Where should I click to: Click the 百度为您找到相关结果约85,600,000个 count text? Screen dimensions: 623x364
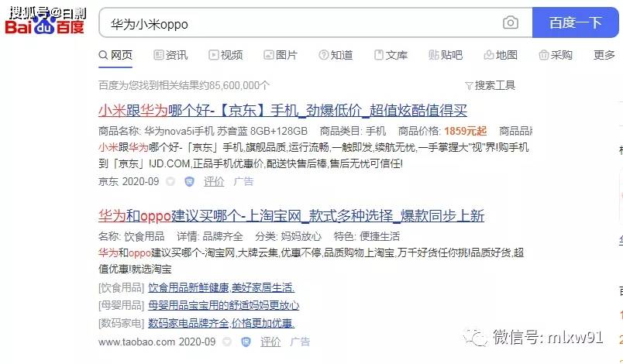pyautogui.click(x=184, y=85)
